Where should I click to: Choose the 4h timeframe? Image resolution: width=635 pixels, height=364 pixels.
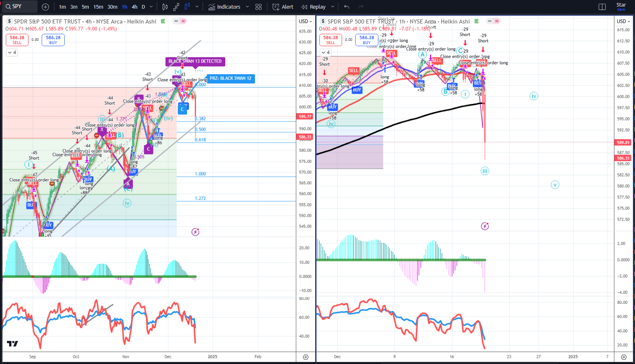pyautogui.click(x=135, y=7)
